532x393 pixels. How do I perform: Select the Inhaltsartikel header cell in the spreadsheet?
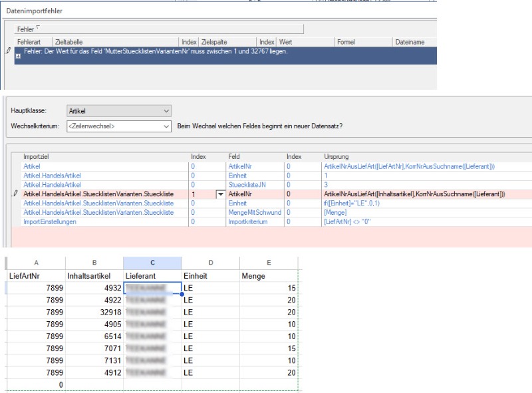point(94,276)
